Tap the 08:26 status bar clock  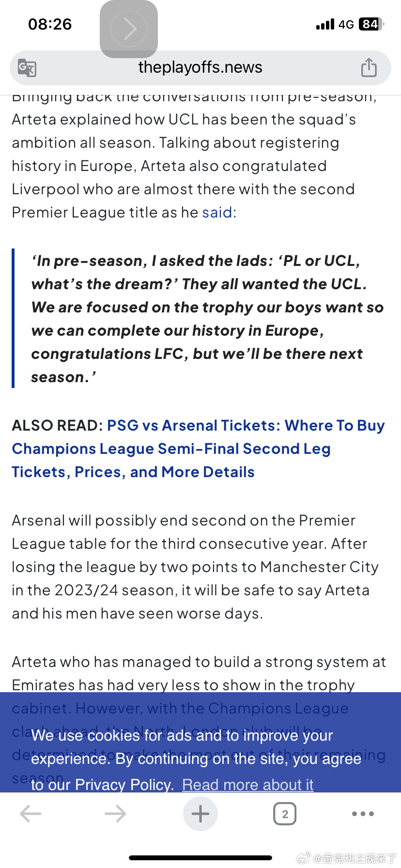(x=50, y=24)
